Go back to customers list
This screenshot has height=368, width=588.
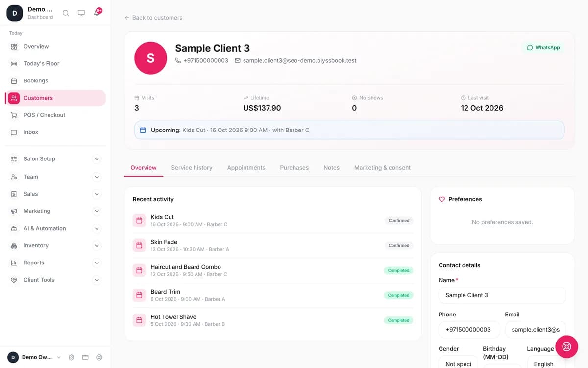click(x=153, y=18)
